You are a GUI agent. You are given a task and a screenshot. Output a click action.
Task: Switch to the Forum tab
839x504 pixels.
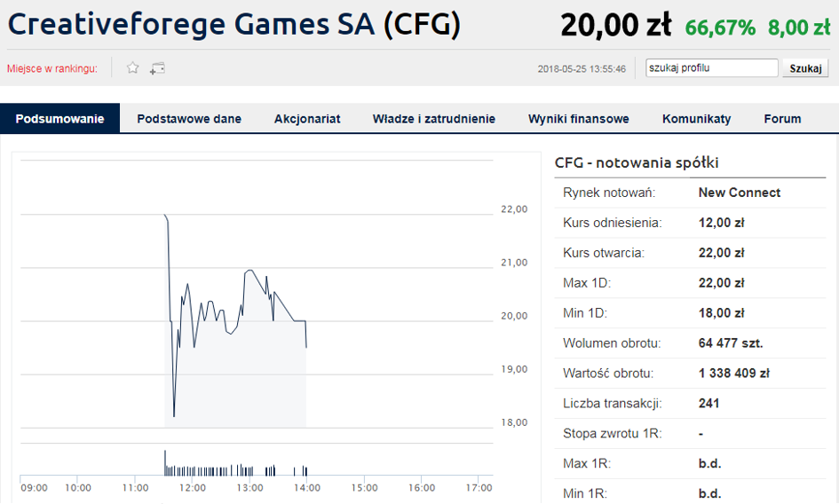(x=782, y=119)
